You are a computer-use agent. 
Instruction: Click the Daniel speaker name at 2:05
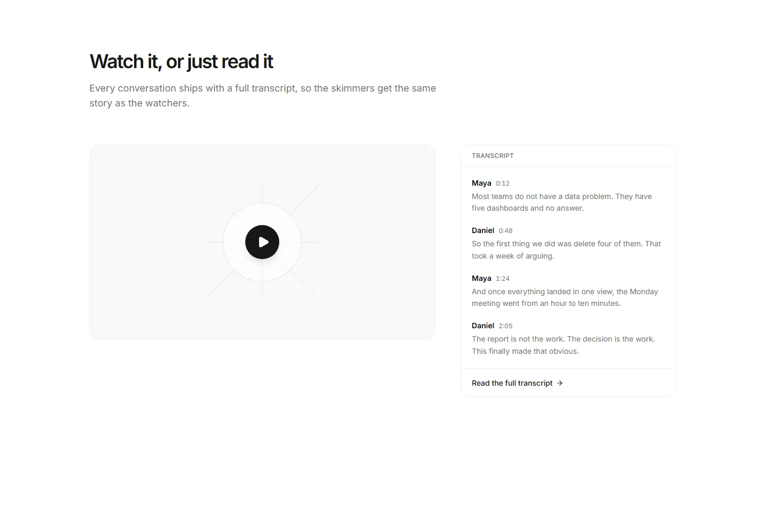pyautogui.click(x=483, y=326)
